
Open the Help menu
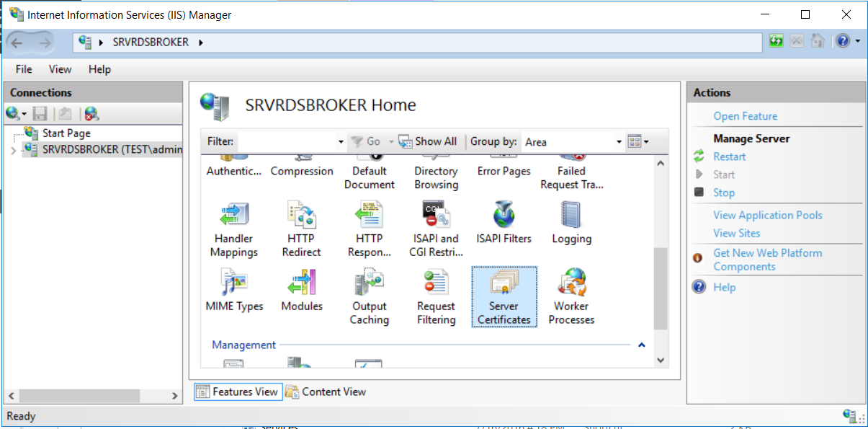pyautogui.click(x=99, y=69)
